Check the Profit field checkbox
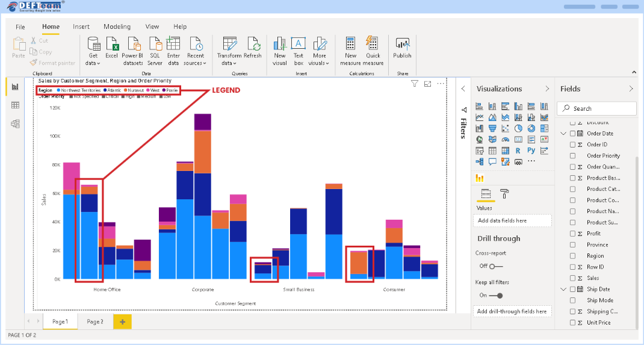The width and height of the screenshot is (644, 345). point(572,234)
